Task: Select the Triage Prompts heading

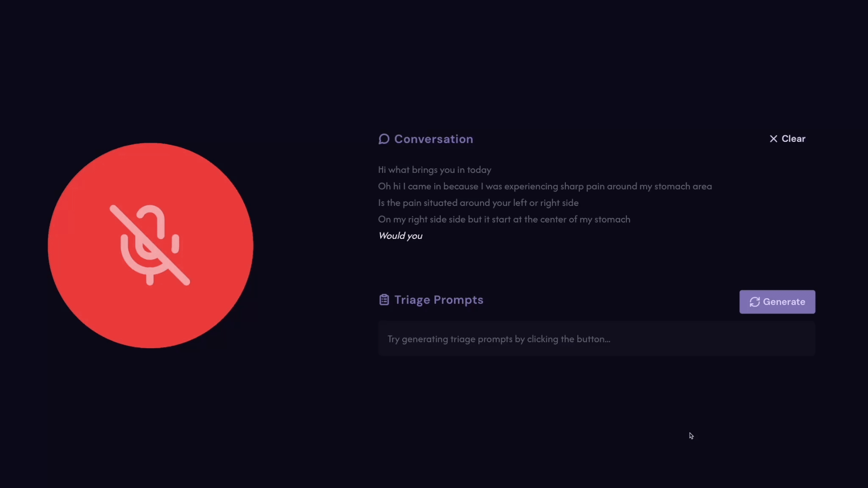Action: [x=439, y=299]
